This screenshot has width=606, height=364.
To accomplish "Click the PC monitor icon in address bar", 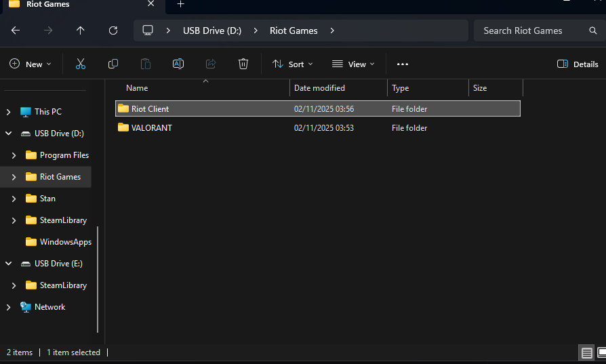I will pos(148,31).
